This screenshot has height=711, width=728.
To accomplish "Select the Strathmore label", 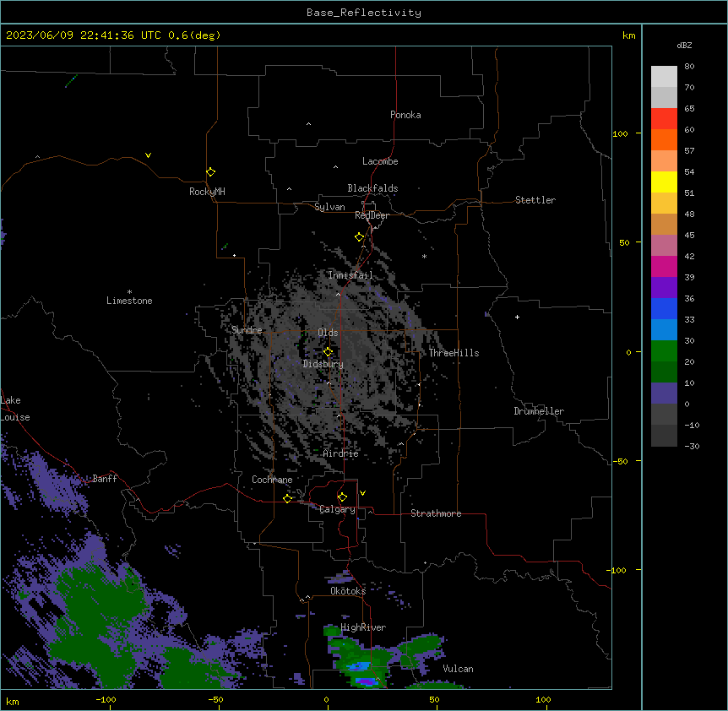I will click(436, 513).
